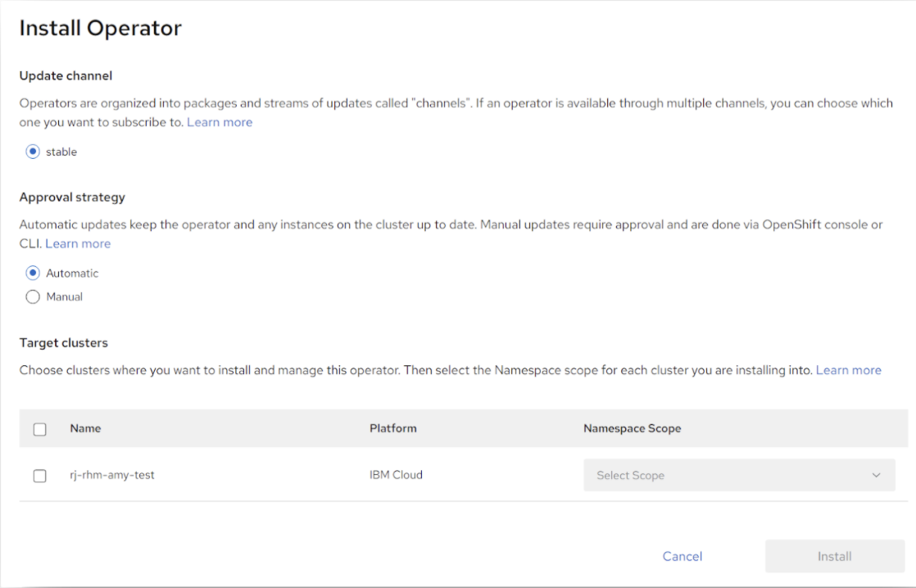Click the Platform column header

(x=393, y=428)
